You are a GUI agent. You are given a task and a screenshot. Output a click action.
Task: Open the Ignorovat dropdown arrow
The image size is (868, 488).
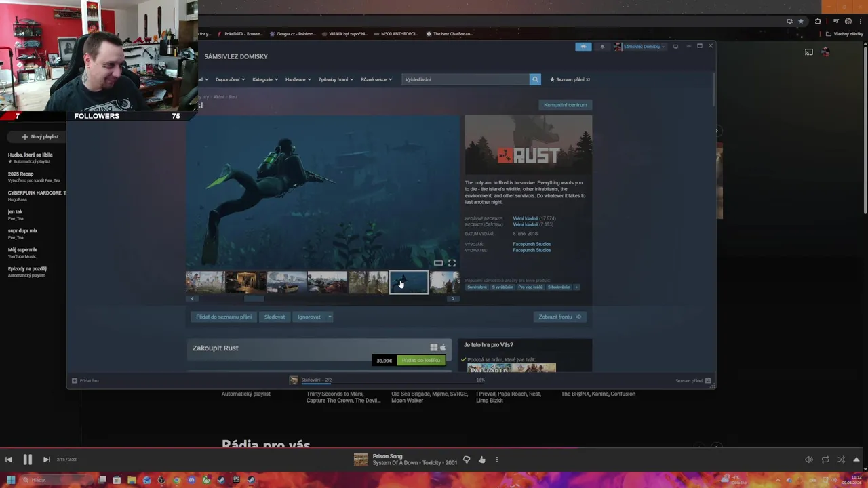click(x=330, y=317)
